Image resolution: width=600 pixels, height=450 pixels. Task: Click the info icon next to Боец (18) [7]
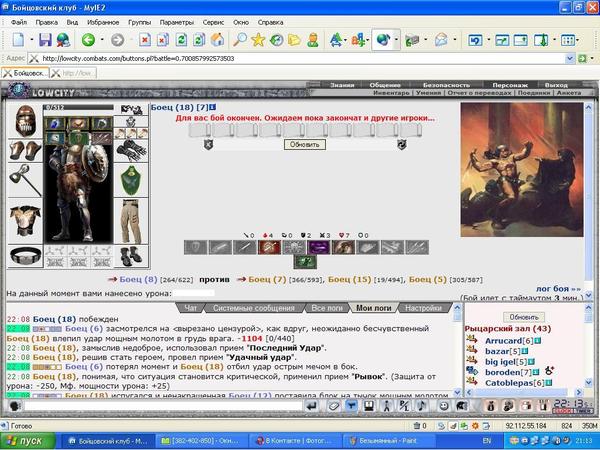pyautogui.click(x=213, y=108)
